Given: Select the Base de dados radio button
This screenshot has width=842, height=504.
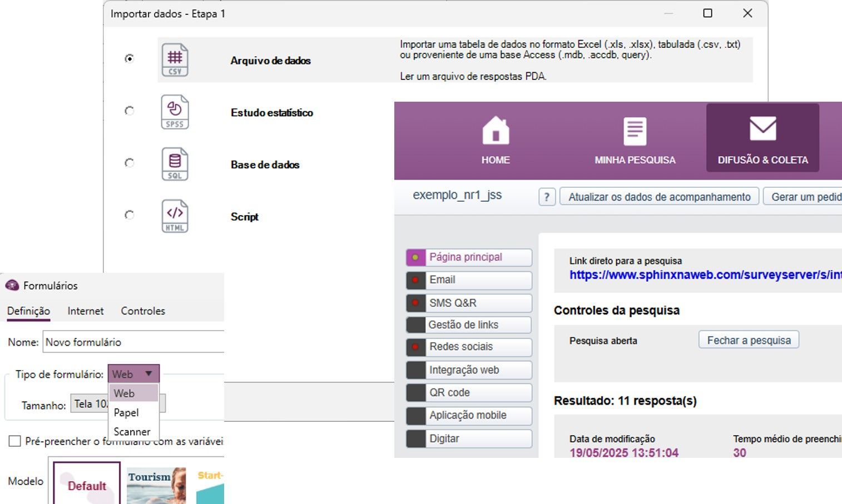Looking at the screenshot, I should [x=130, y=163].
